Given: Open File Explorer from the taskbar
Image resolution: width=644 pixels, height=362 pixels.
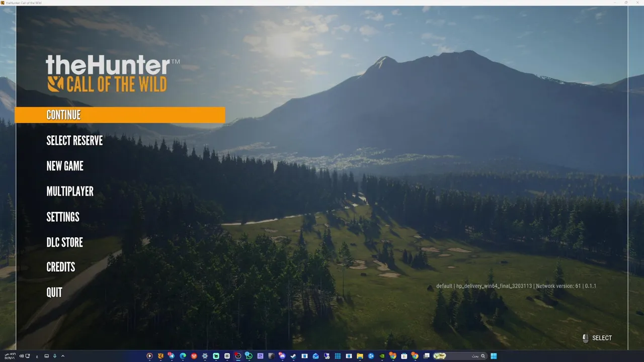Looking at the screenshot, I should tap(360, 356).
